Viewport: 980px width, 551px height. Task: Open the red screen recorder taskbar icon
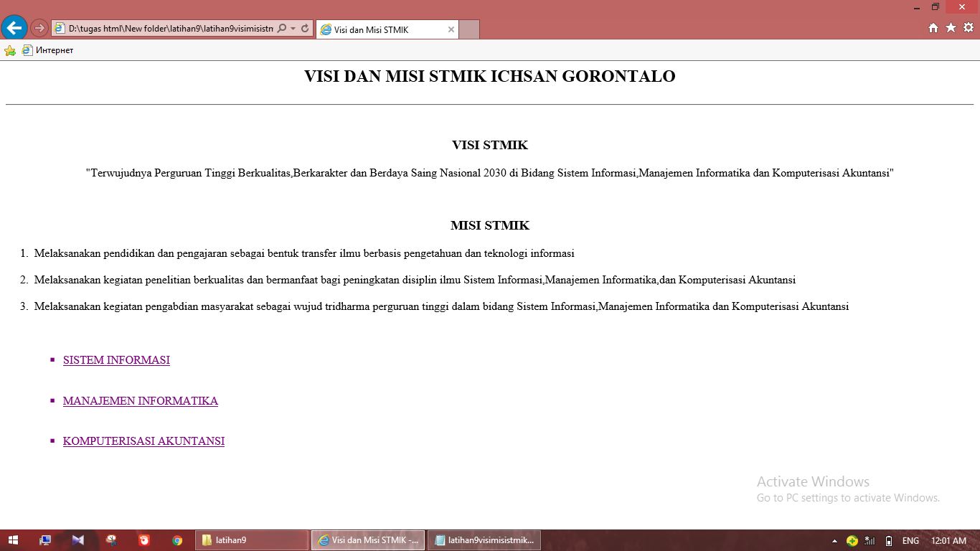tap(144, 540)
